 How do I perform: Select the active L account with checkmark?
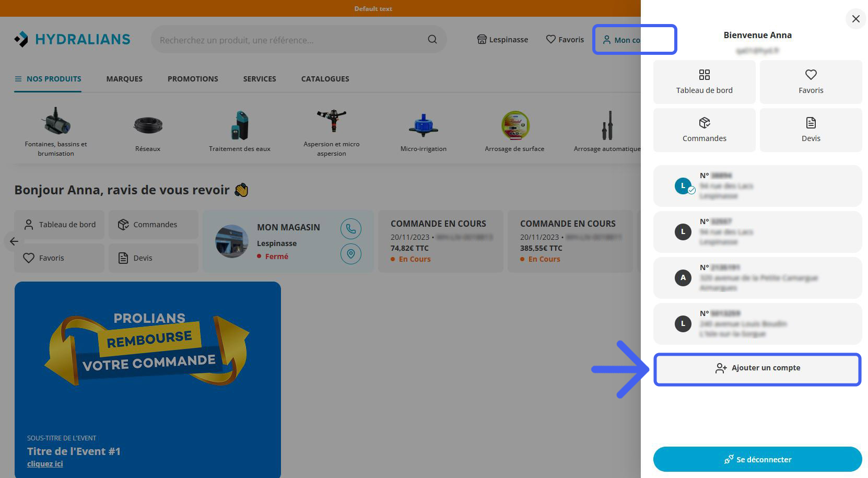click(757, 186)
